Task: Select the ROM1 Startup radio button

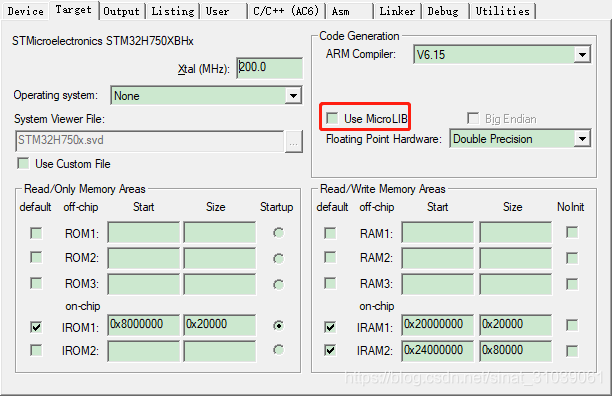Action: (x=279, y=233)
